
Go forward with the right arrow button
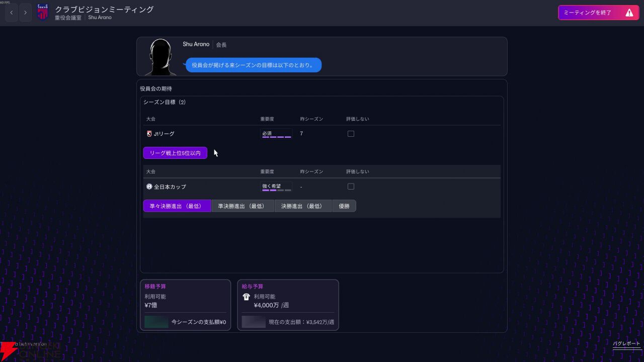(x=25, y=13)
